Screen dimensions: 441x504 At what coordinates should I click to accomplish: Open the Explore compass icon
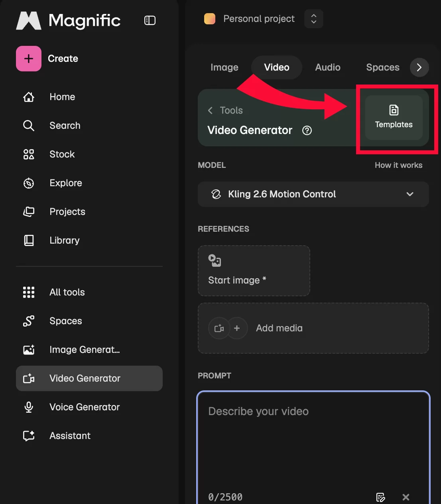click(29, 183)
